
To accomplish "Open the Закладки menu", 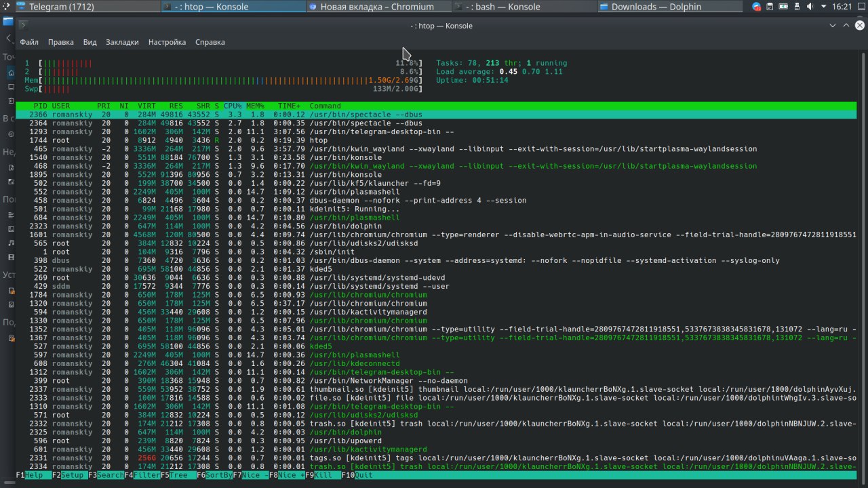I will point(122,42).
